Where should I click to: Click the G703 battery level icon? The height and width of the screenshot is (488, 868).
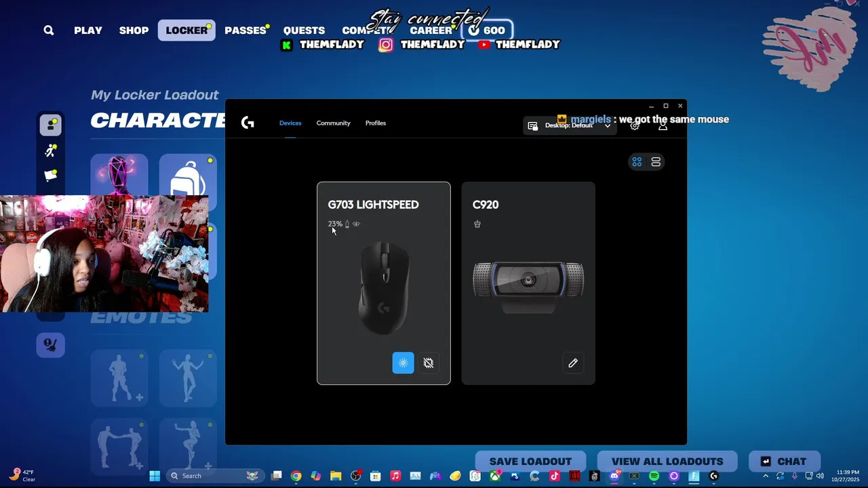click(347, 224)
